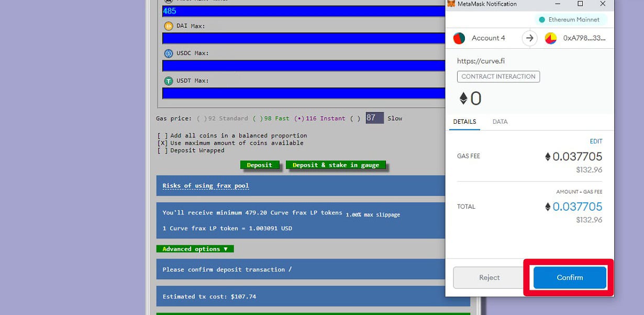
Task: Click the USDT Max amount input field
Action: click(x=304, y=93)
